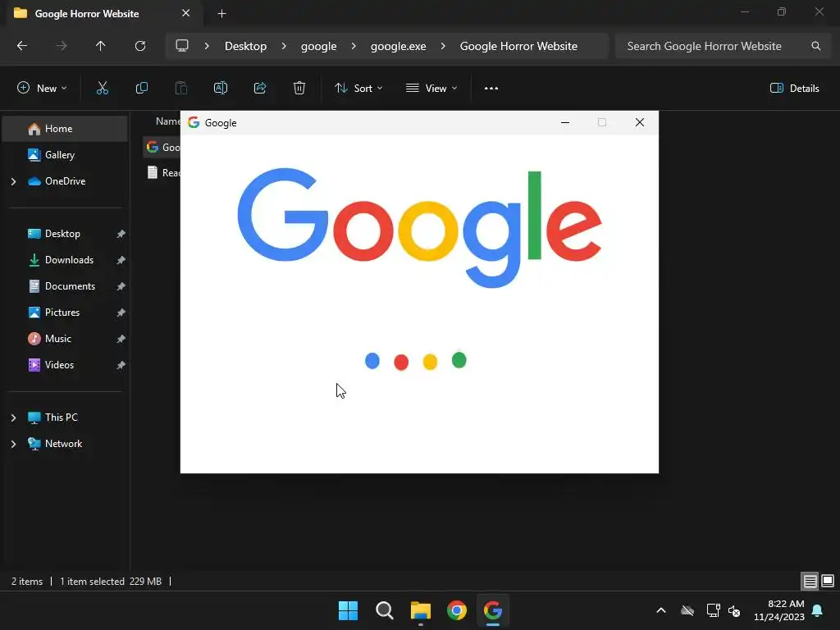Viewport: 840px width, 630px height.
Task: Click chevron after google.exe in address bar
Action: pyautogui.click(x=443, y=46)
